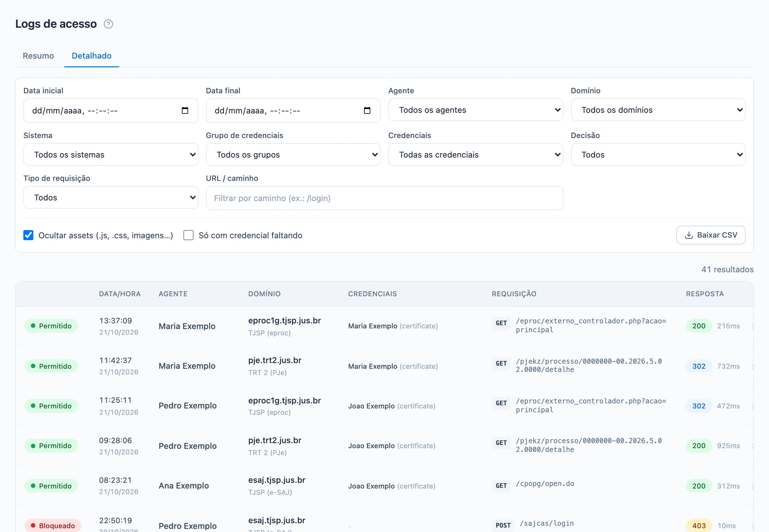Open the Agente dropdown
The image size is (769, 532).
[476, 110]
